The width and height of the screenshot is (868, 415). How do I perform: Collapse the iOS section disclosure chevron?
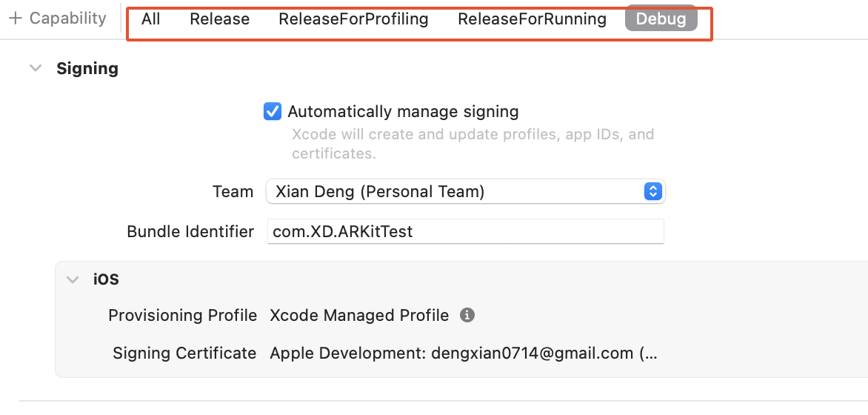[x=73, y=279]
